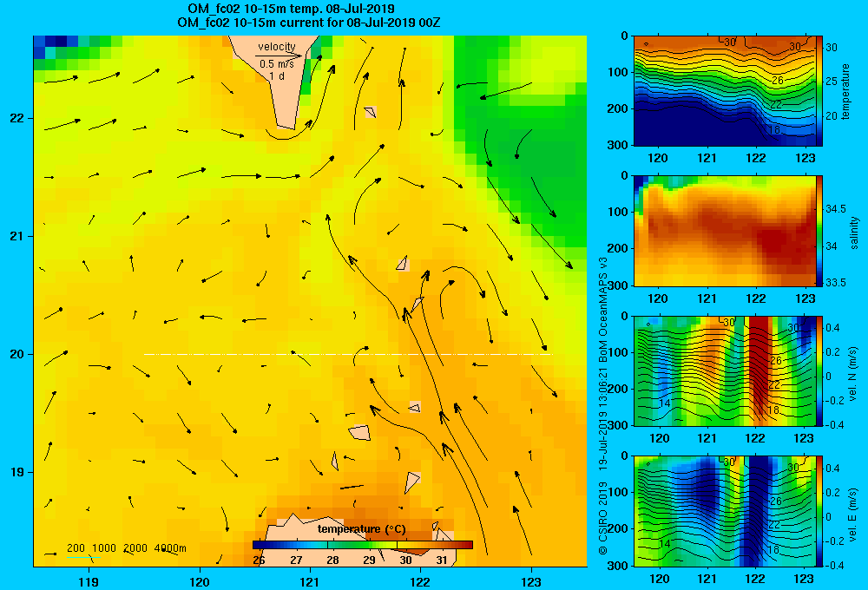Click the '0.5 m/s' velocity scale text
Screen dimensions: 868x590
click(277, 64)
